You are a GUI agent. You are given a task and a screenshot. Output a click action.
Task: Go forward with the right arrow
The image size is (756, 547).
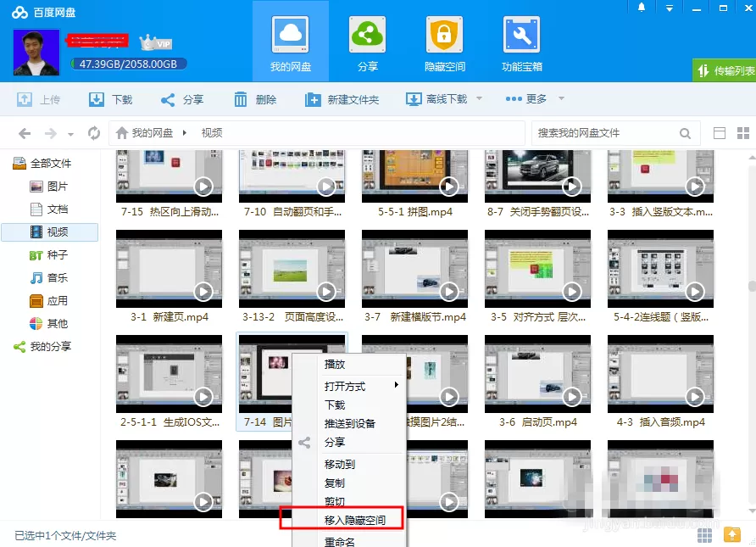51,133
